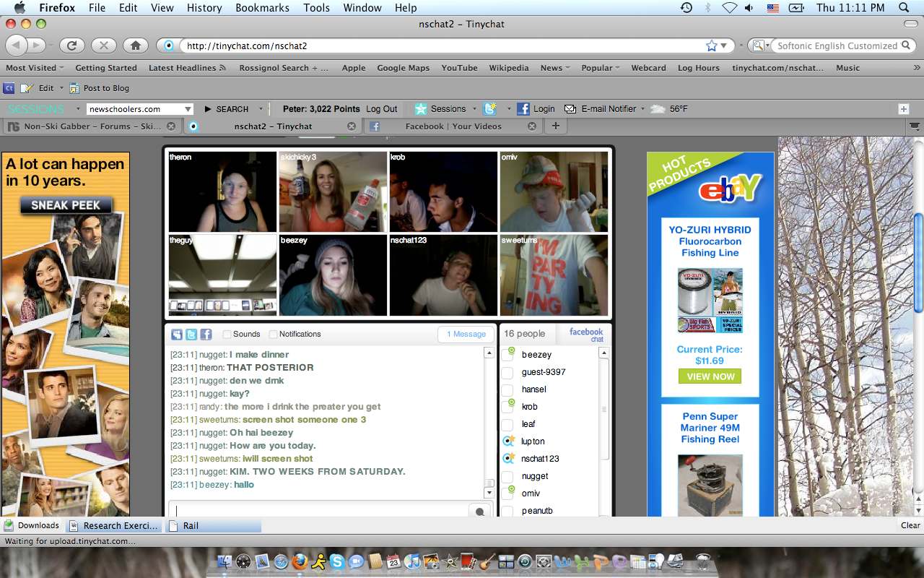Go to the Firefox Home page icon
This screenshot has height=578, width=924.
click(x=135, y=46)
